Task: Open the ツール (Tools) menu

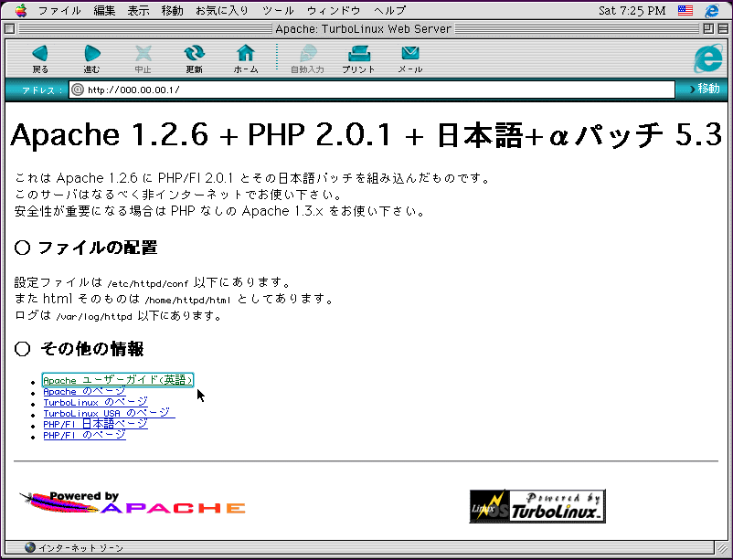Action: [278, 10]
